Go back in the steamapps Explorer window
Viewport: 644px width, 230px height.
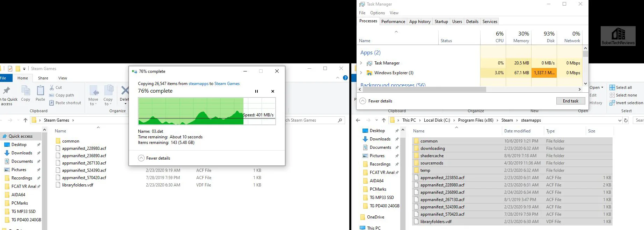[x=358, y=120]
